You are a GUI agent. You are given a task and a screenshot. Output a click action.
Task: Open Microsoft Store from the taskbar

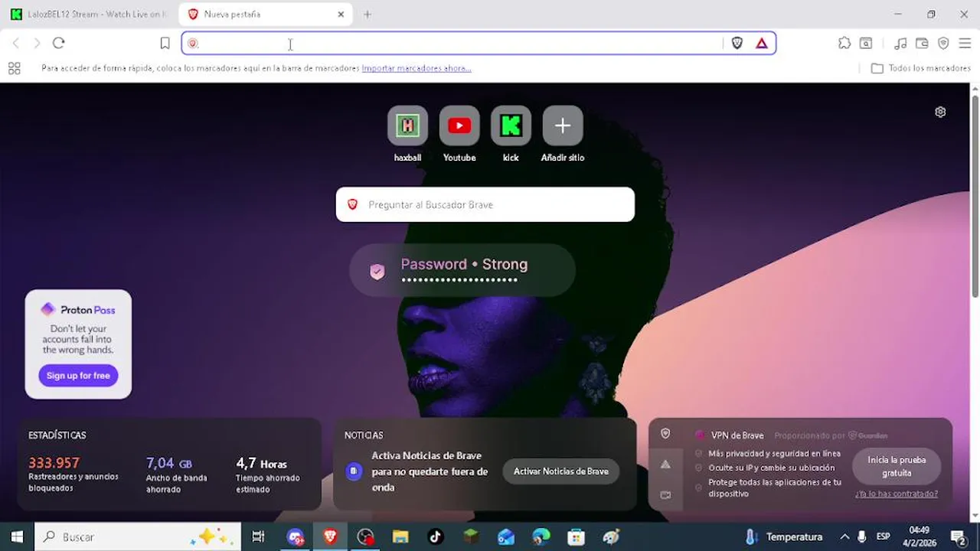point(577,536)
